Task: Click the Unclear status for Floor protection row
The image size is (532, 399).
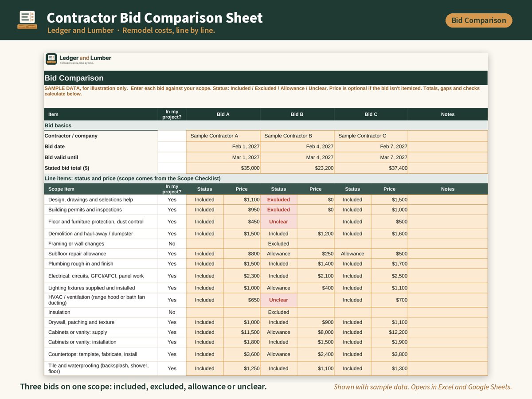Action: tap(278, 222)
